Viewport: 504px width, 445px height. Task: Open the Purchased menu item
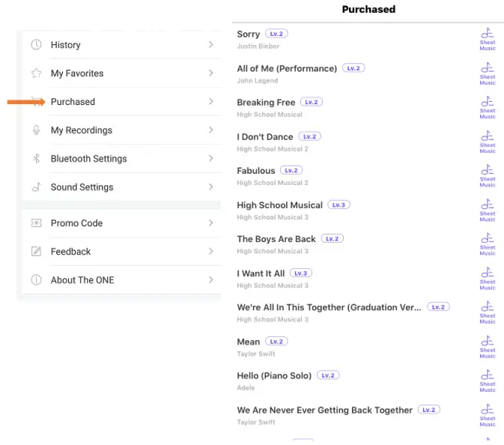click(73, 102)
